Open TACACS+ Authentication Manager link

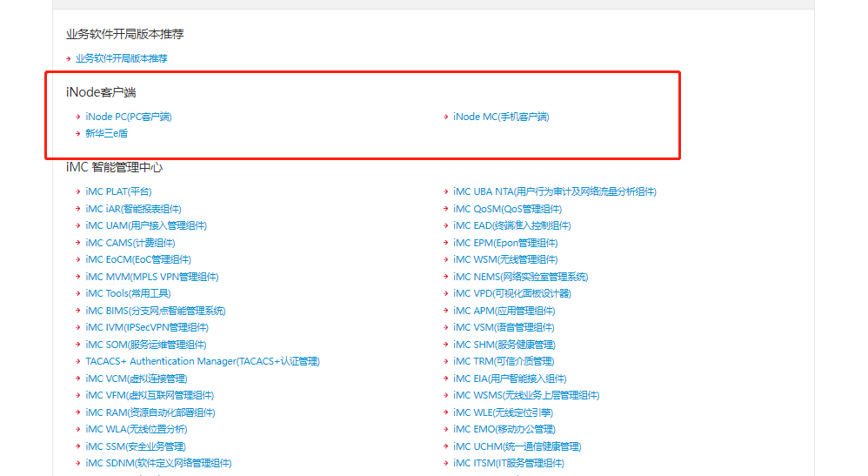click(x=203, y=361)
